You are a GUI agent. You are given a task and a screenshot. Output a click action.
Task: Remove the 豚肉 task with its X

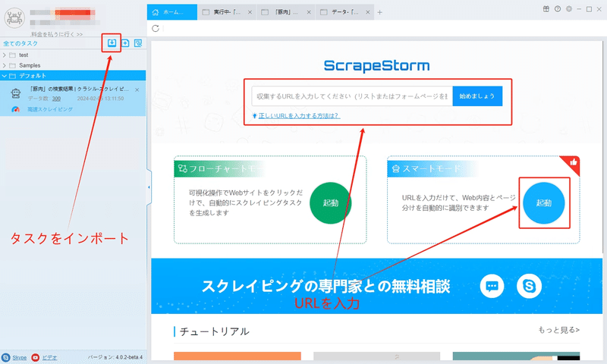tap(137, 89)
